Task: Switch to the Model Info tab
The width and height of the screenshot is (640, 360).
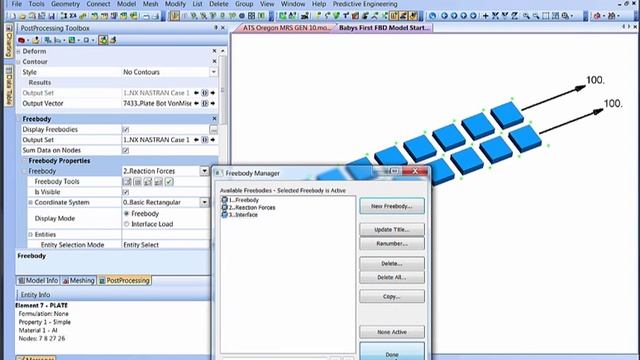Action: (x=38, y=280)
